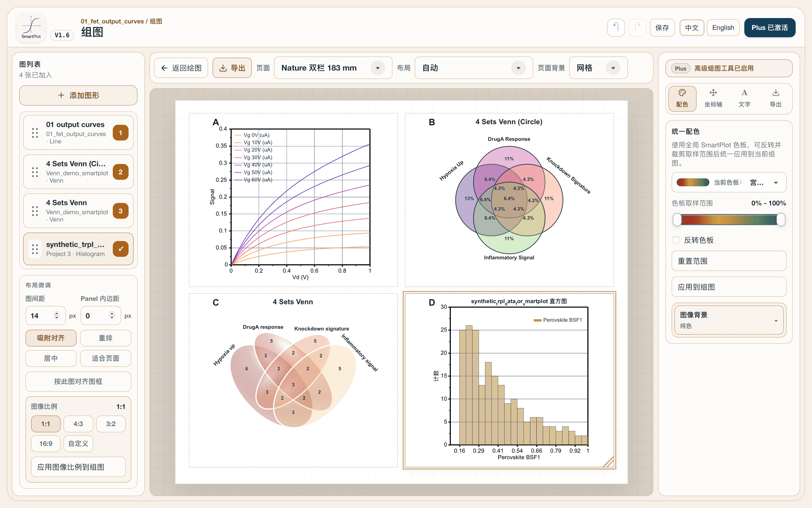Toggle 反转色板 checkbox

(x=676, y=240)
